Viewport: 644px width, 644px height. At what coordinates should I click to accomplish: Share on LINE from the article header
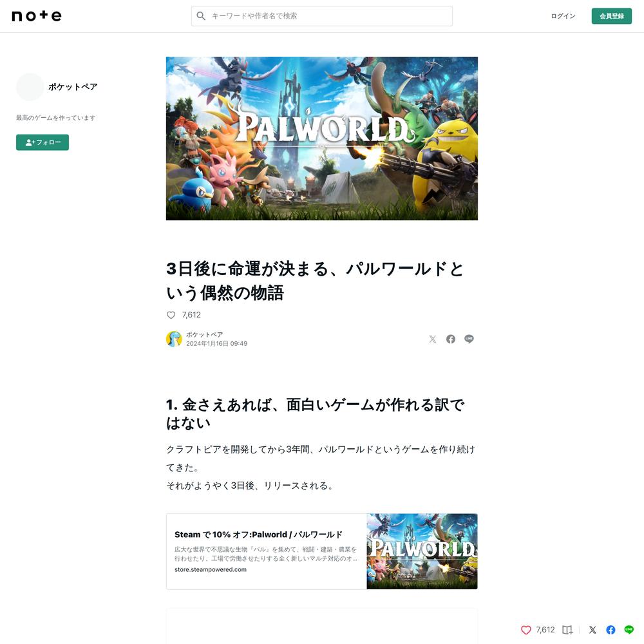tap(469, 339)
